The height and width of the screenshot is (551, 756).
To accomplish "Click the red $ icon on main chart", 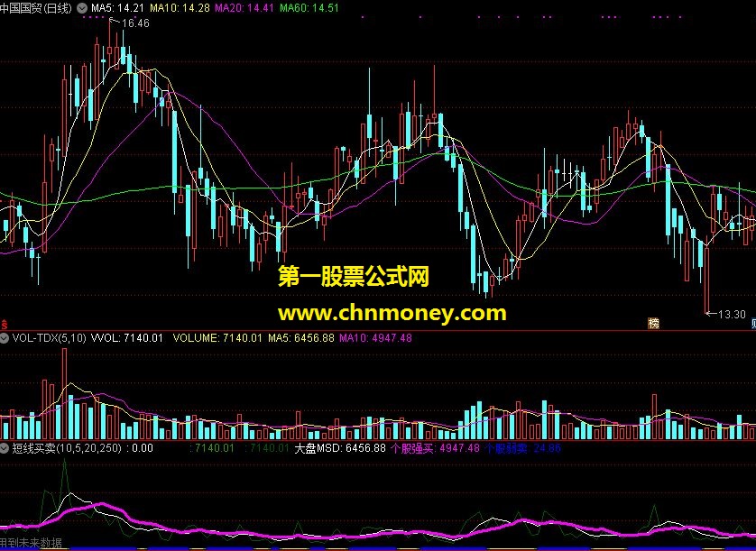I will (4, 325).
